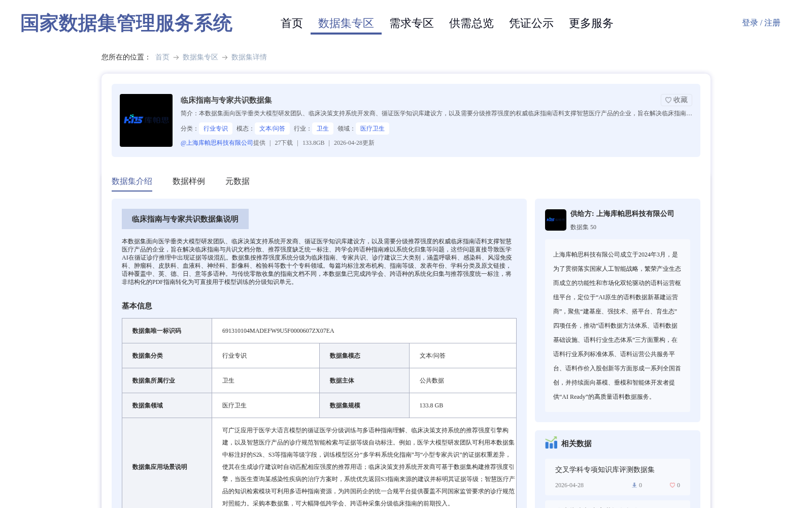Screen dimensions: 812x508
Task: Click download icon on 交叉学科专项知识库评测数据集 card
Action: click(x=634, y=485)
